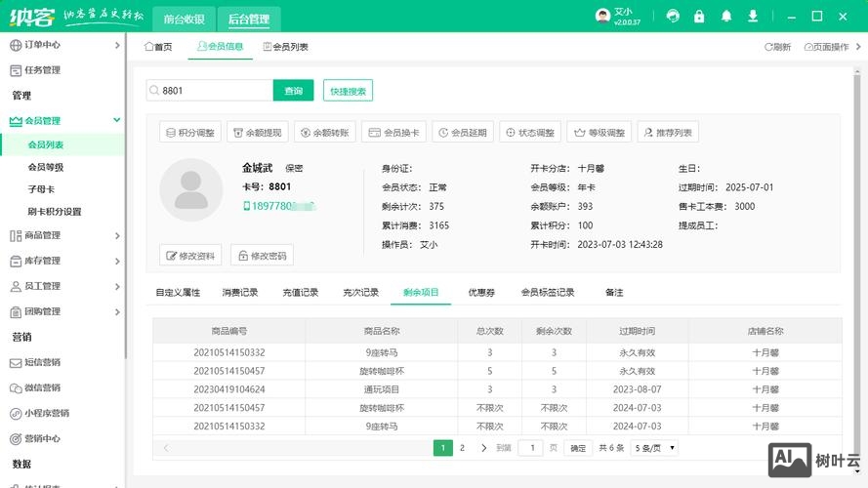The width and height of the screenshot is (868, 488).
Task: Click the user avatar 艾小
Action: (602, 16)
